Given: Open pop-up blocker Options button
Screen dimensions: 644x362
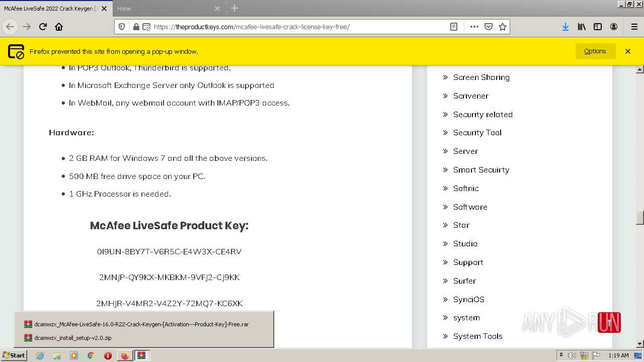Looking at the screenshot, I should coord(595,51).
